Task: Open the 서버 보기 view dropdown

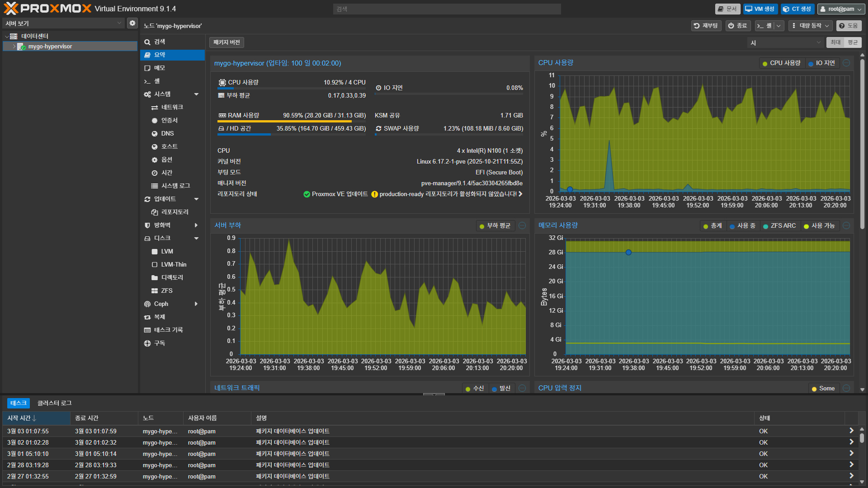Action: pyautogui.click(x=63, y=23)
